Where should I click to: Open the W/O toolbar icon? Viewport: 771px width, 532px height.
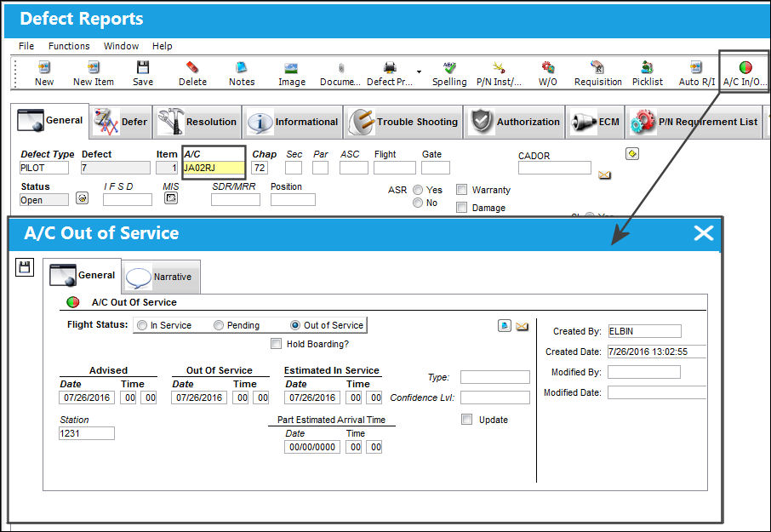(x=548, y=67)
